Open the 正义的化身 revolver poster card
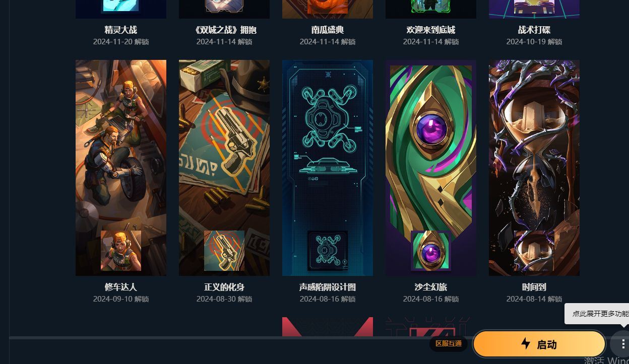The width and height of the screenshot is (629, 364). pos(224,168)
